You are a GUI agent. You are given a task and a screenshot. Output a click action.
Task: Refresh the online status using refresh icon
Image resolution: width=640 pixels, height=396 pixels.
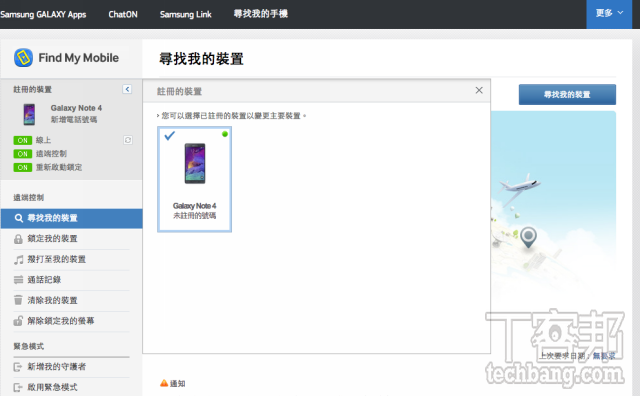point(128,140)
